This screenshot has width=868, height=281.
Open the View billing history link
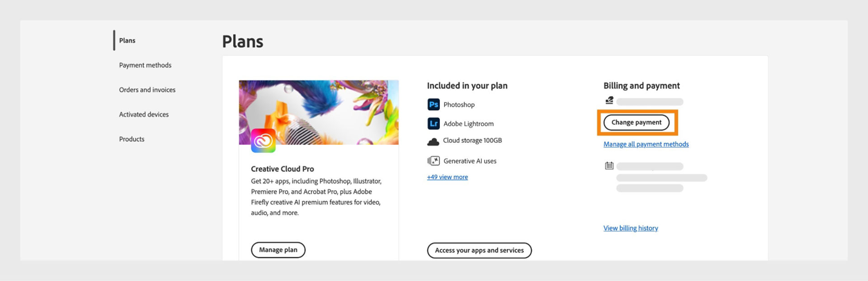(631, 228)
